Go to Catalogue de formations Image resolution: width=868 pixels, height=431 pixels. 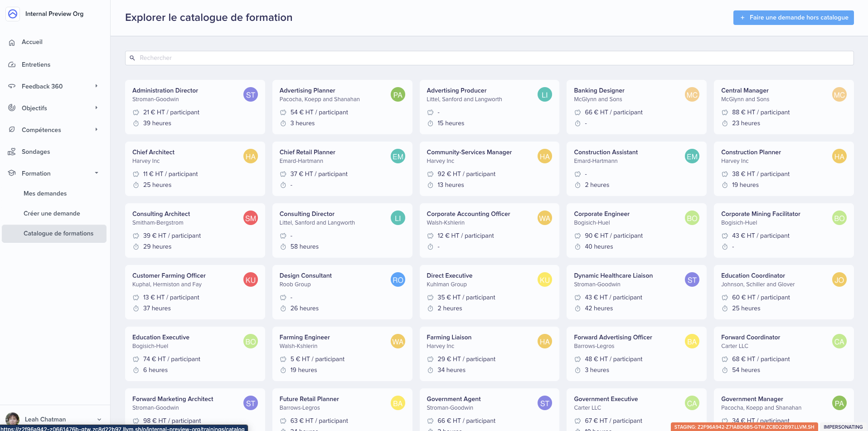pyautogui.click(x=58, y=234)
